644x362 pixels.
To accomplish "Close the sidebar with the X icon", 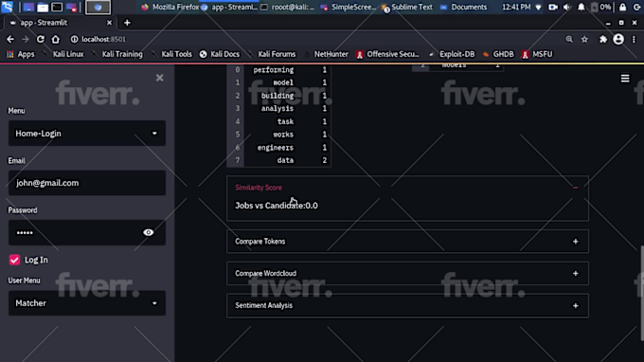I will coord(160,78).
